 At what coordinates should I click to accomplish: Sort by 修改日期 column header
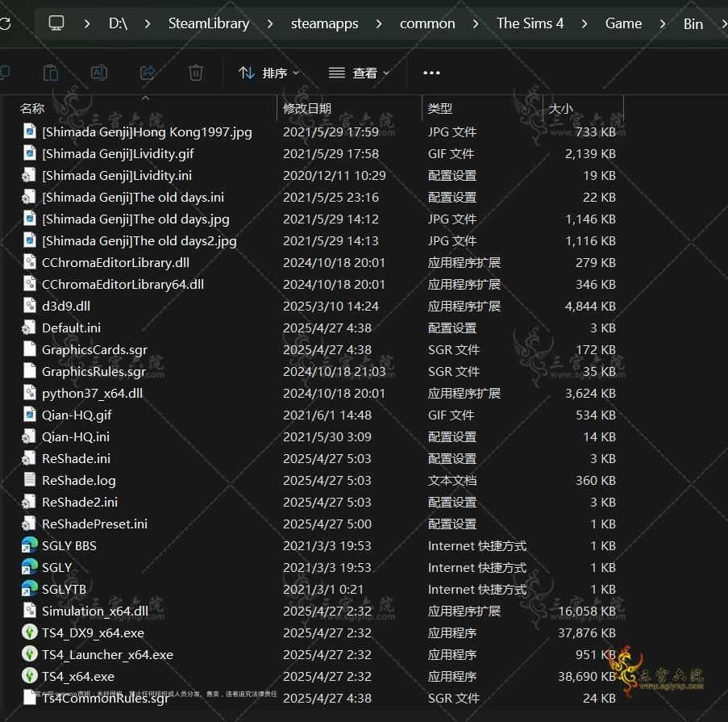pyautogui.click(x=307, y=109)
